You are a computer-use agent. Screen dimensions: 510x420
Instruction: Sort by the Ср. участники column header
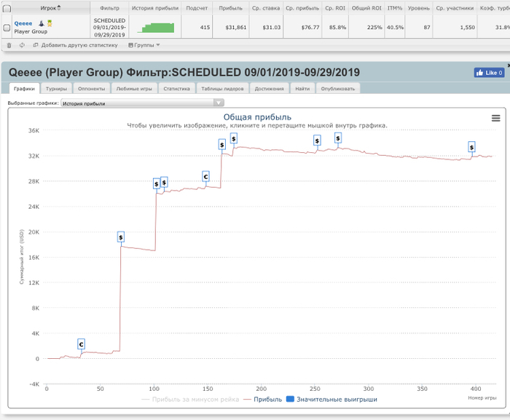(455, 8)
